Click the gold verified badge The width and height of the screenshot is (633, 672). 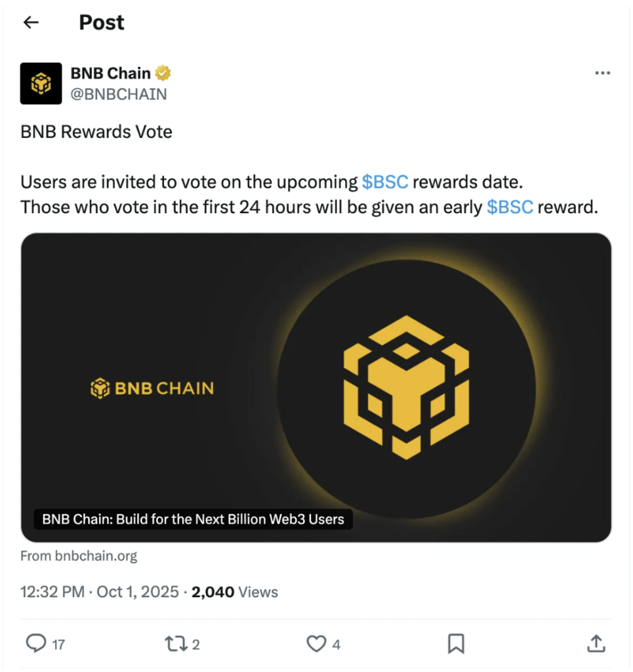pos(164,73)
